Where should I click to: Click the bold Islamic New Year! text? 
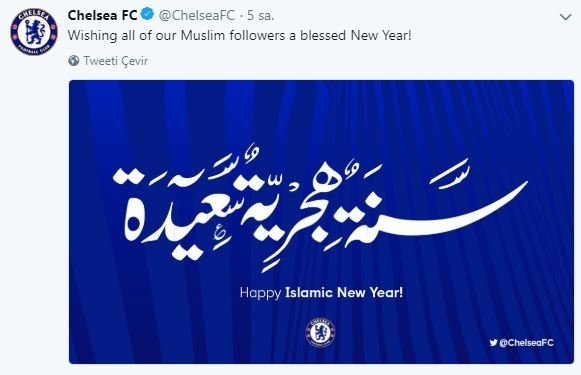point(343,292)
